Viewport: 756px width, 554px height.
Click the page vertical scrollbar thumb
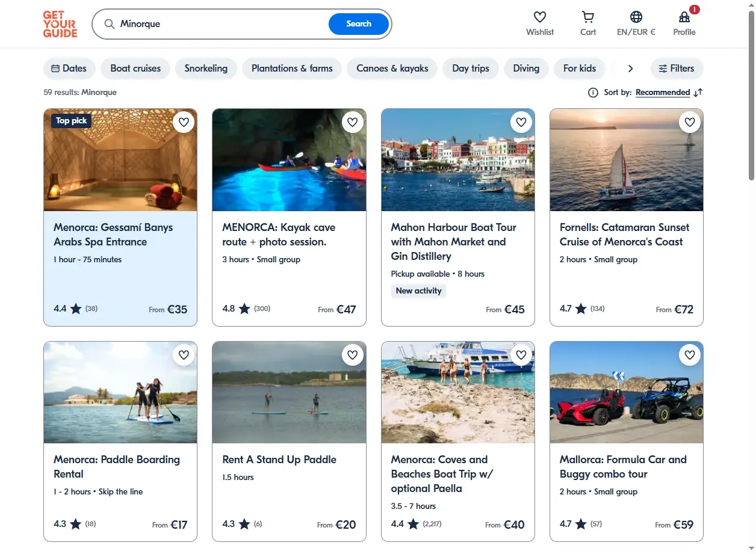751,95
